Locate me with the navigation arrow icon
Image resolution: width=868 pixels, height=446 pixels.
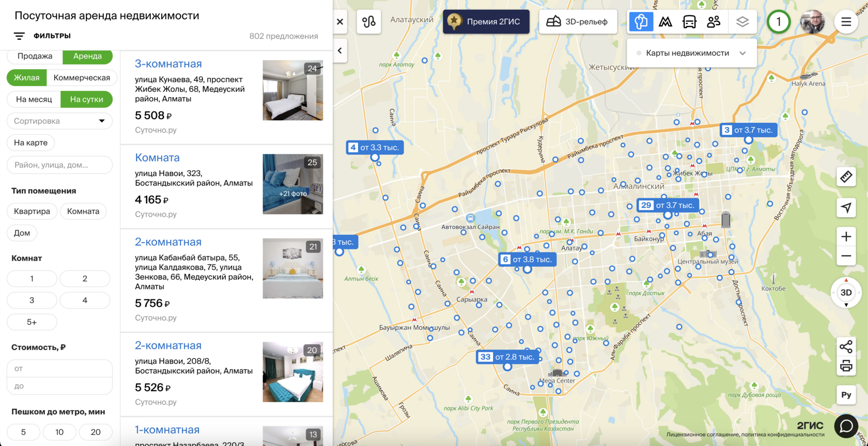tap(846, 208)
